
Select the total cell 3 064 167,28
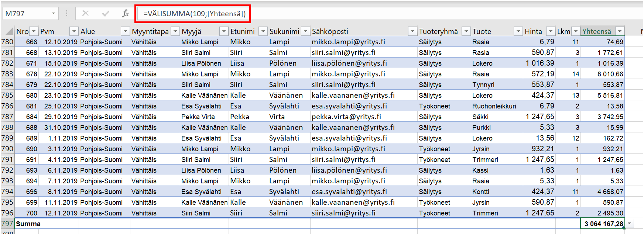point(602,224)
